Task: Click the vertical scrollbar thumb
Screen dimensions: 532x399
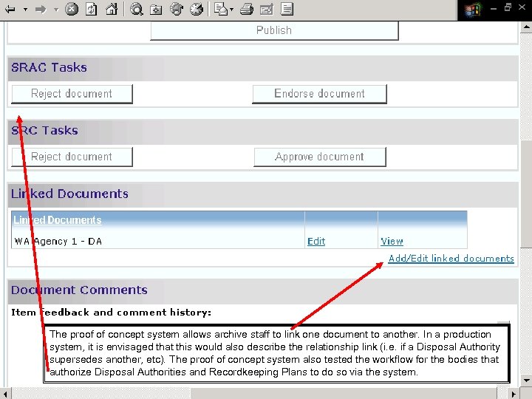Action: (x=526, y=194)
